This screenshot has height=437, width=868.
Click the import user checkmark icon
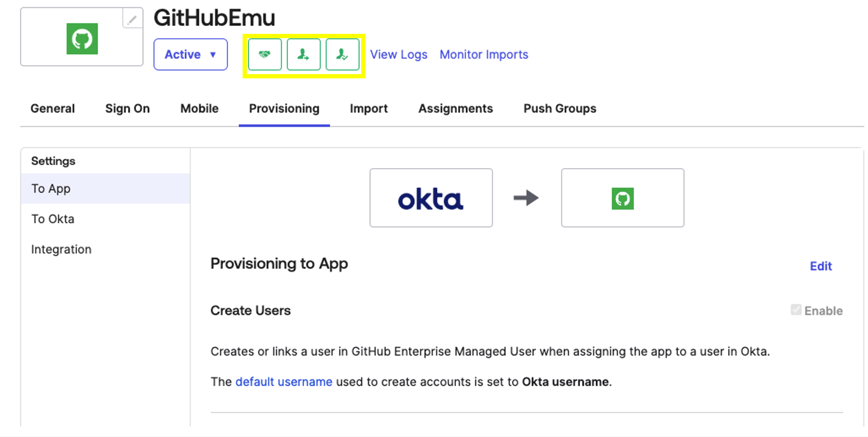point(343,55)
